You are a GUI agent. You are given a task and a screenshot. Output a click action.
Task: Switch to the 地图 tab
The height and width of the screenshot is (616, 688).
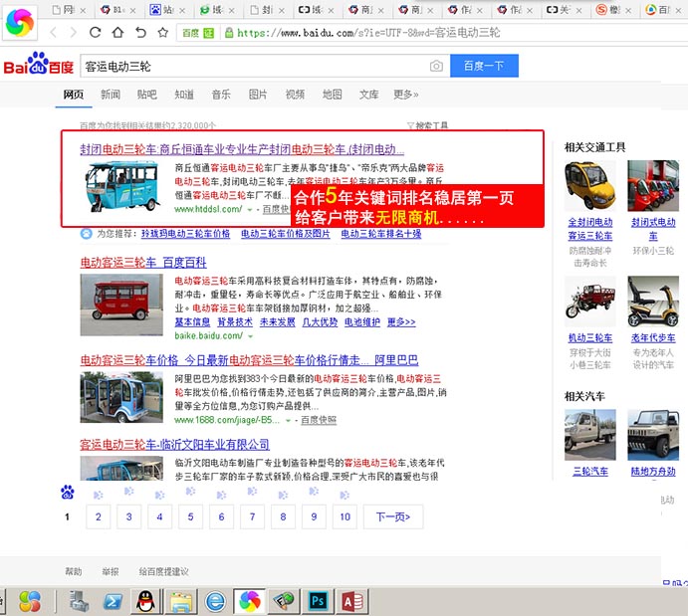tap(332, 95)
